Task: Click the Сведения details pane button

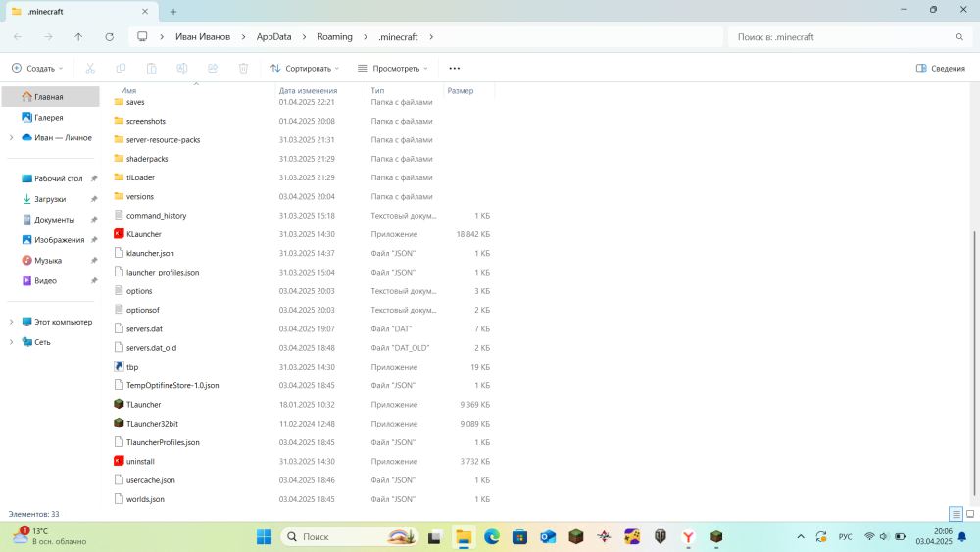Action: 941,68
